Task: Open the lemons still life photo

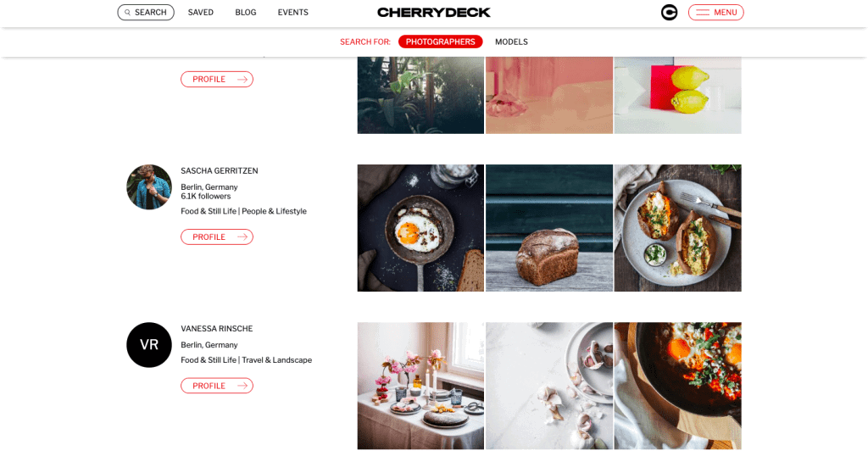Action: click(x=677, y=95)
